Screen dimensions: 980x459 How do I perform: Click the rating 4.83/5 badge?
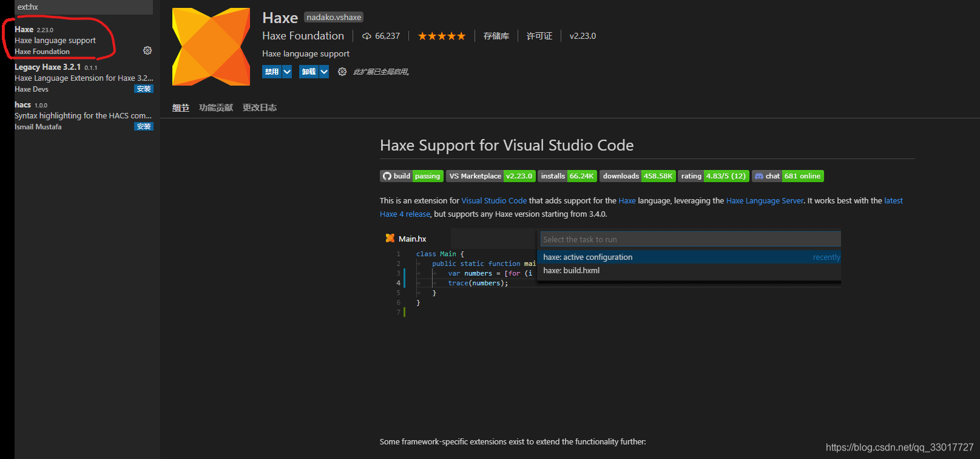pos(714,176)
